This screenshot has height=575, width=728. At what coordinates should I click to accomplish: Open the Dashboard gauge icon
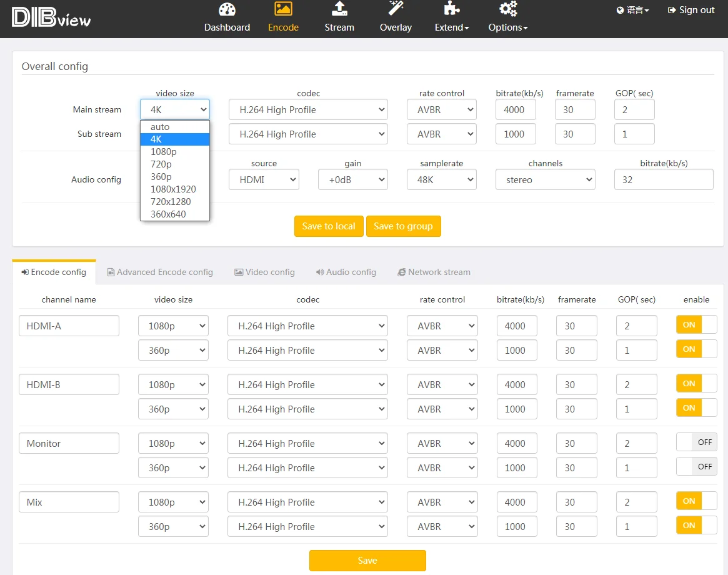tap(227, 10)
